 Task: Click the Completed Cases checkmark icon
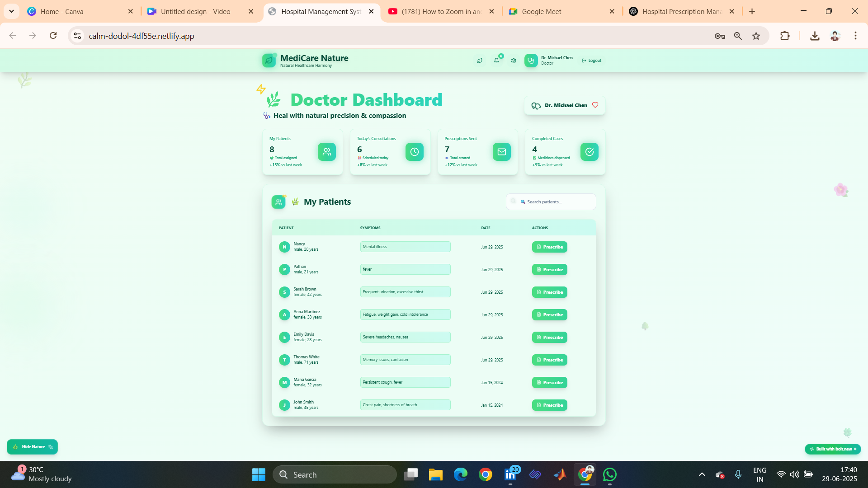click(x=589, y=152)
